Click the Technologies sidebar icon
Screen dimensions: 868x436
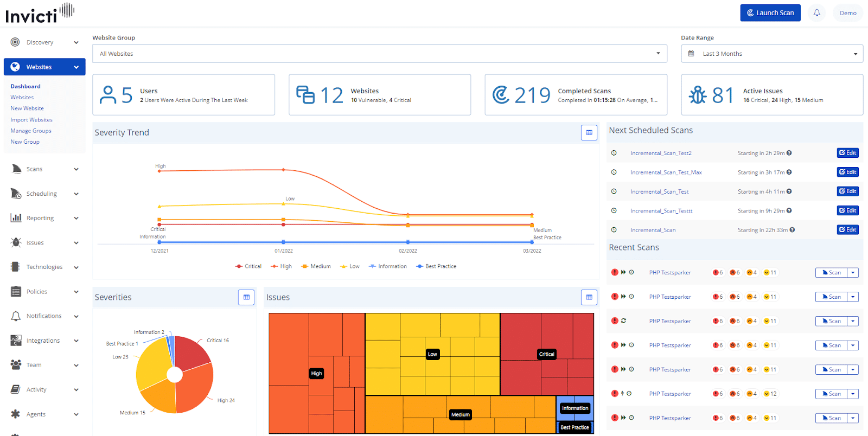click(x=16, y=267)
